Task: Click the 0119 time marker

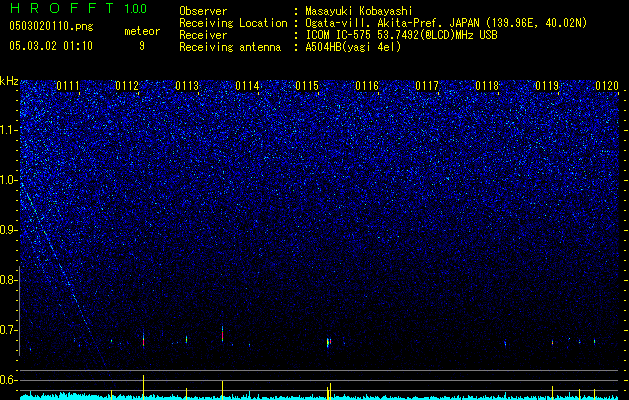Action: [547, 86]
